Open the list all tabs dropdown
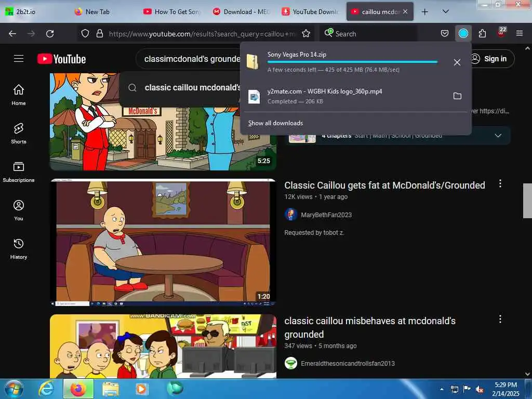Viewport: 532px width, 399px height. click(445, 11)
